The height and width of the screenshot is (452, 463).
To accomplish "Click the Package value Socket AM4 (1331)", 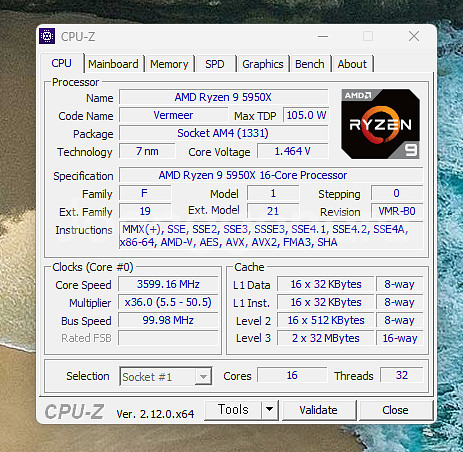I will click(x=223, y=133).
